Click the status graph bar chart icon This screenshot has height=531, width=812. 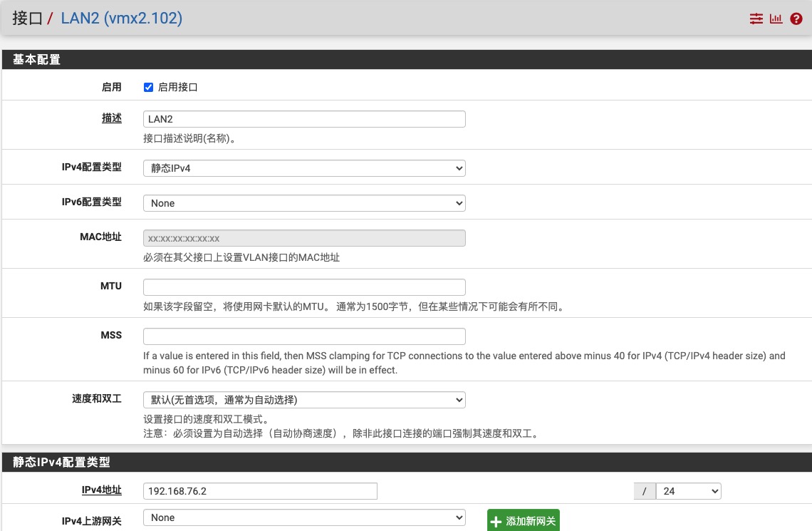tap(776, 19)
